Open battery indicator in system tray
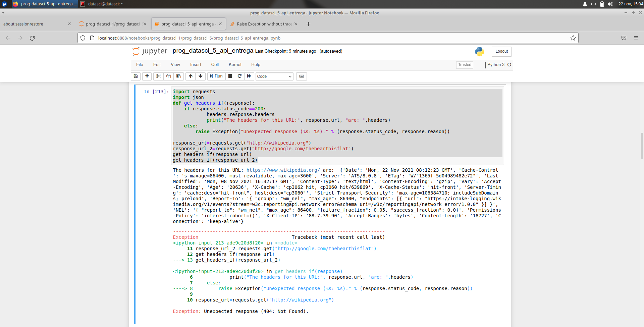Image resolution: width=644 pixels, height=327 pixels. [602, 4]
